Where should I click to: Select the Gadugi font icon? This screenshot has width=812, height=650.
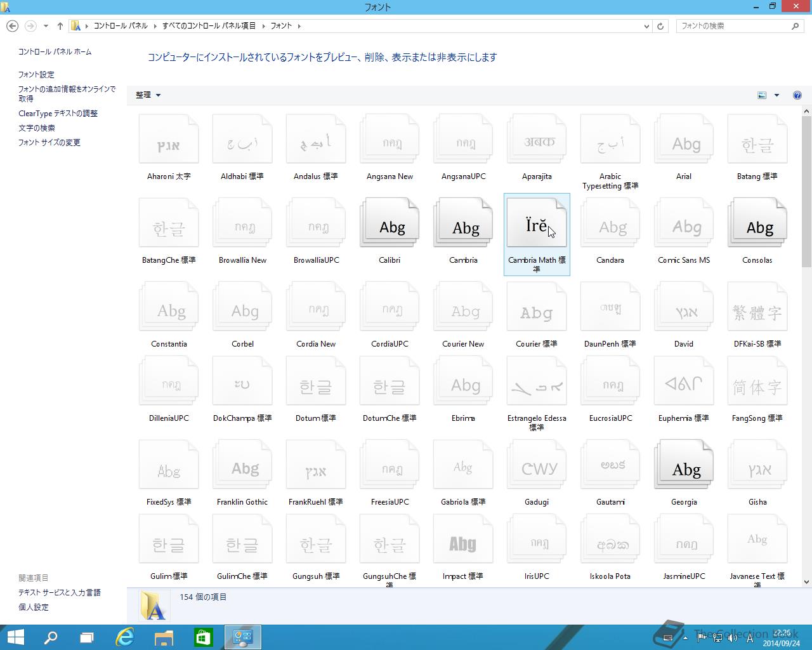coord(537,465)
